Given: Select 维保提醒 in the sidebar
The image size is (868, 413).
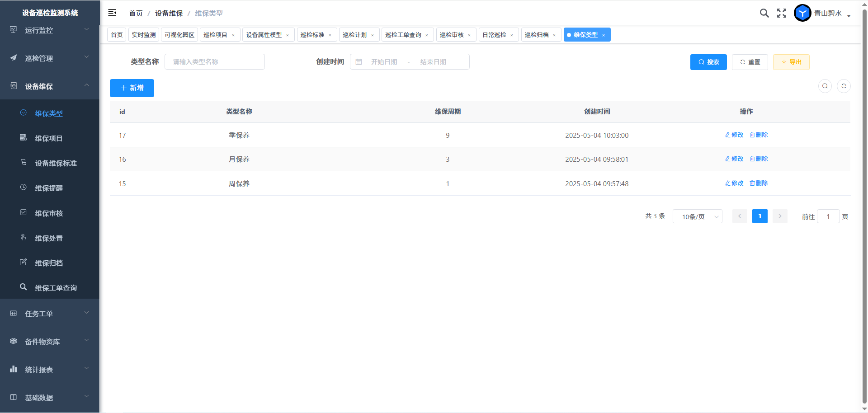Looking at the screenshot, I should tap(49, 188).
